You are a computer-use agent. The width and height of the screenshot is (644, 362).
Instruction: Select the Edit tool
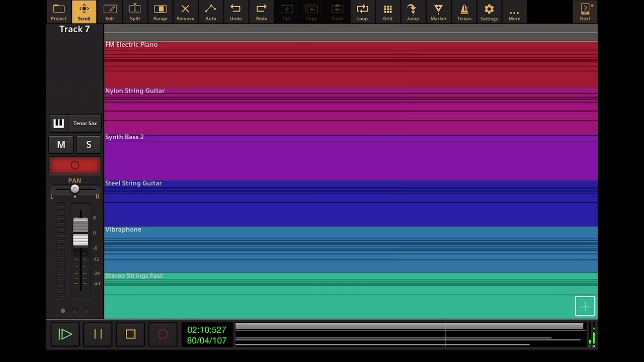pos(110,12)
